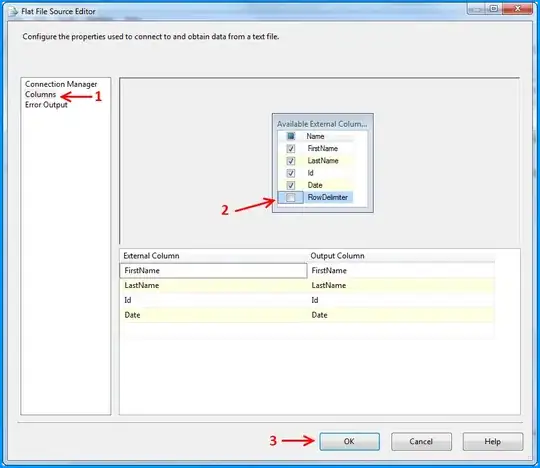Click the Available External Columns title bar

pyautogui.click(x=322, y=124)
